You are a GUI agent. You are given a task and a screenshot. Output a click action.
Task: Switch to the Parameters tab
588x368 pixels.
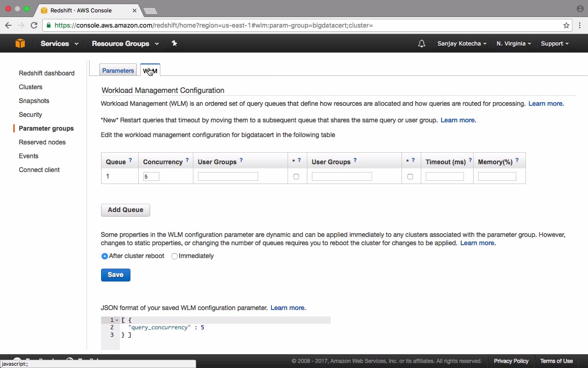[x=118, y=70]
